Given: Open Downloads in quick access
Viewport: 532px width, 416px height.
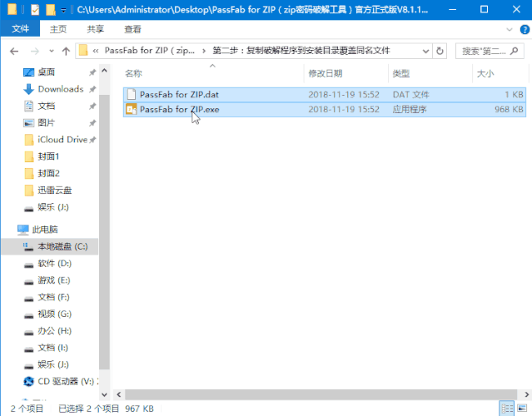Looking at the screenshot, I should [61, 89].
